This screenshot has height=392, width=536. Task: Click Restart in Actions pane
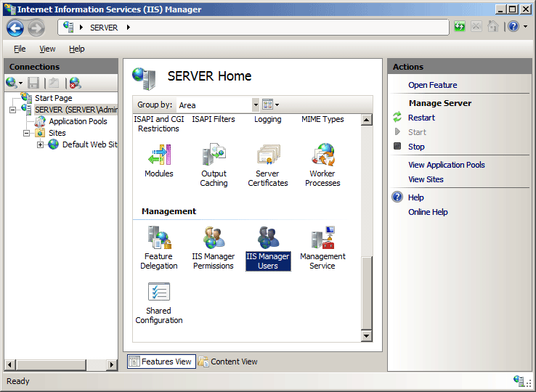coord(421,118)
